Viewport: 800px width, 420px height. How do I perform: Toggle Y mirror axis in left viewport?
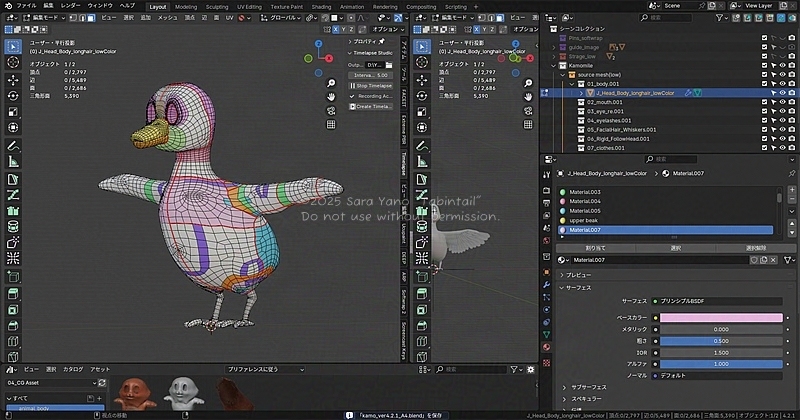[x=343, y=30]
